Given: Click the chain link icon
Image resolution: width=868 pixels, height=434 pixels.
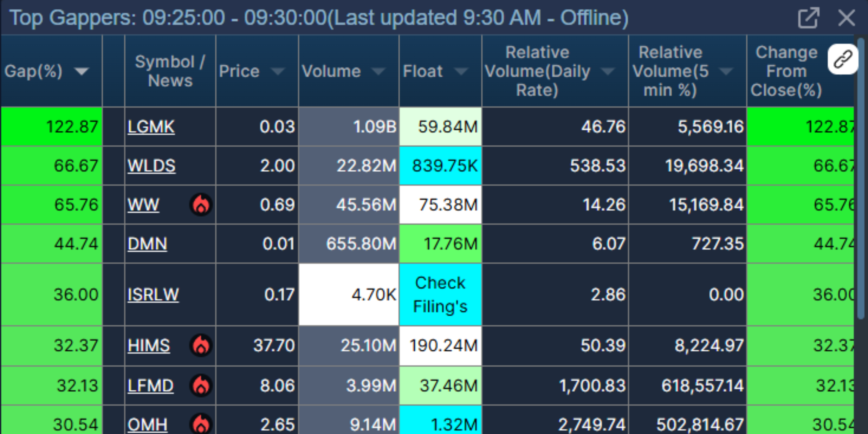Looking at the screenshot, I should (843, 59).
